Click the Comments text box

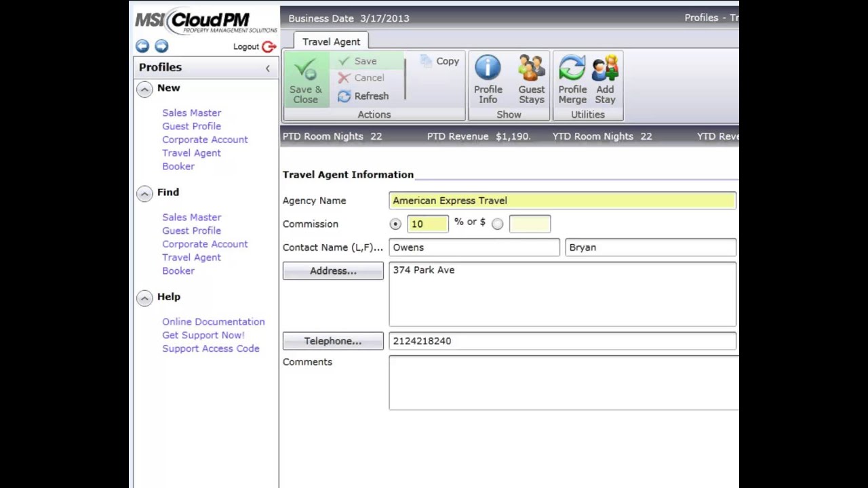(564, 383)
